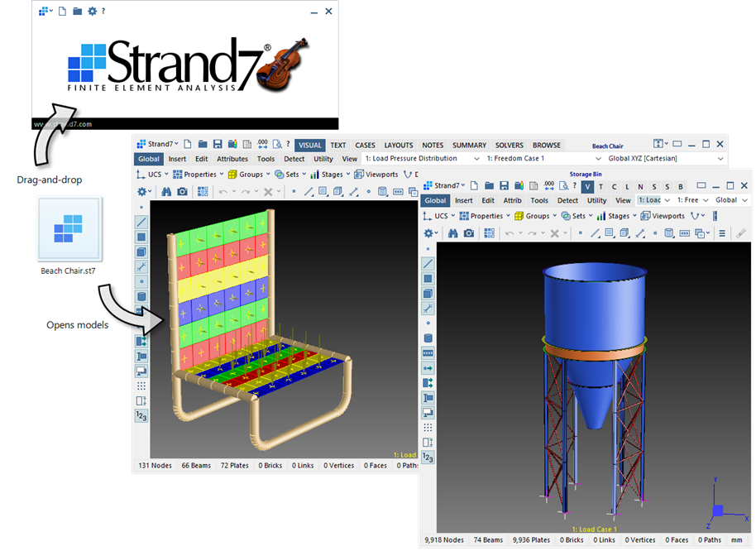Open the Strand7 menu in Storage Bin window

pos(444,185)
